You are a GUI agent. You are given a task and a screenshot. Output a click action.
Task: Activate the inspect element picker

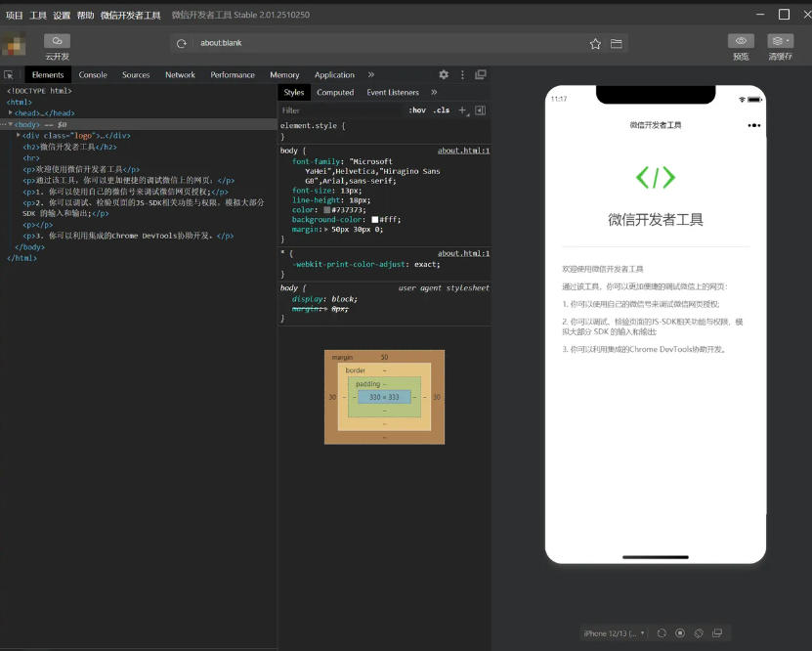8,75
